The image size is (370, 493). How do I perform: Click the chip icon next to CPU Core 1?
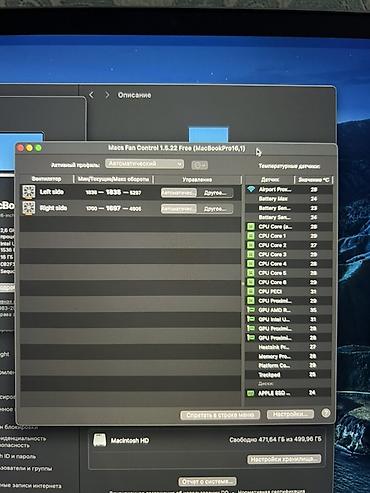pos(251,236)
